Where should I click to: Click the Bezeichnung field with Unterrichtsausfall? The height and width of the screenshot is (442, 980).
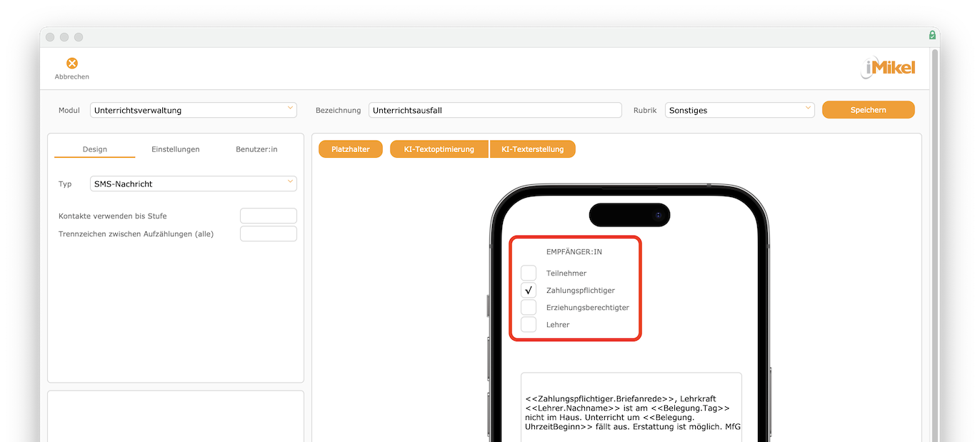click(x=496, y=110)
